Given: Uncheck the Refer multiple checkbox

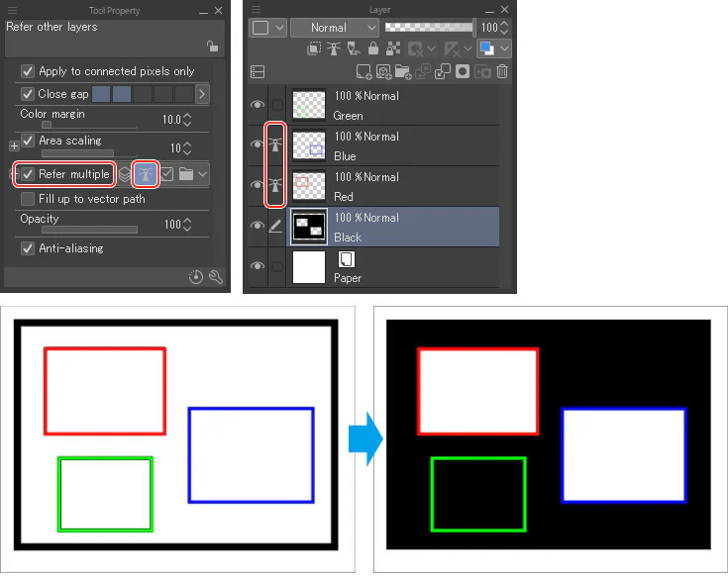Looking at the screenshot, I should tap(28, 174).
